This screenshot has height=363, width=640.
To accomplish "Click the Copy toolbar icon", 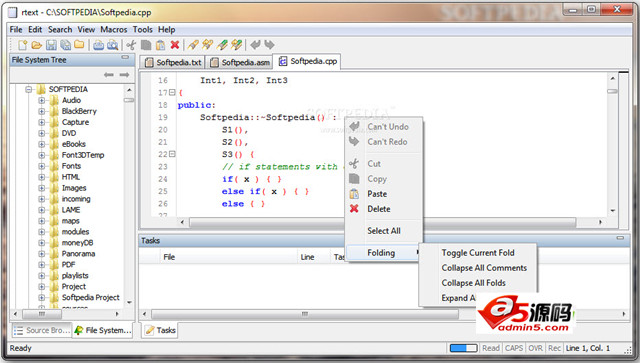I will pyautogui.click(x=146, y=45).
